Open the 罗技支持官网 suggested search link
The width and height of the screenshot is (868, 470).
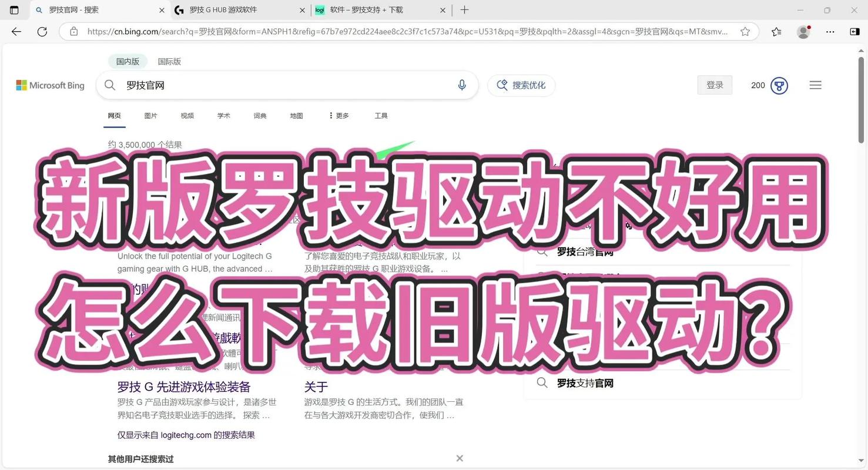point(584,383)
